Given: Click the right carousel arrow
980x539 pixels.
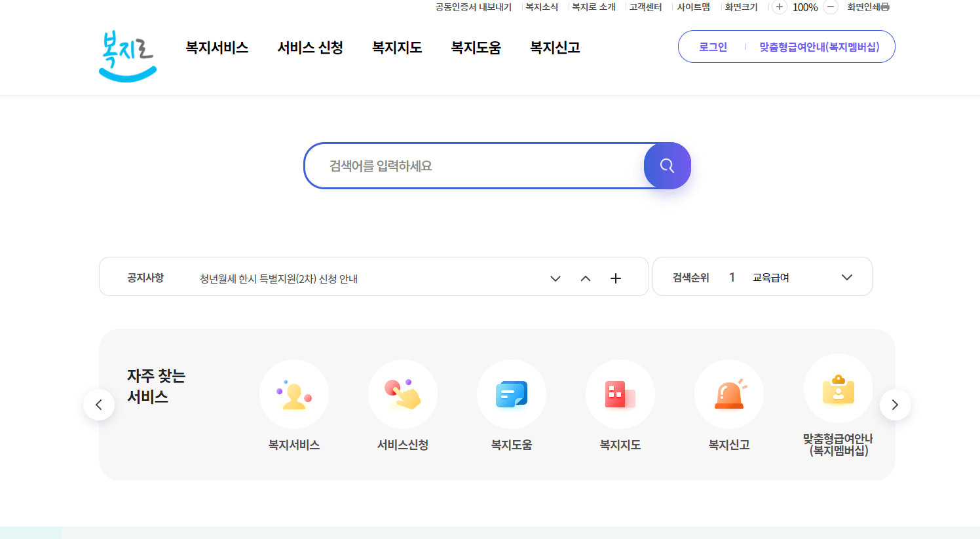Looking at the screenshot, I should (x=895, y=404).
